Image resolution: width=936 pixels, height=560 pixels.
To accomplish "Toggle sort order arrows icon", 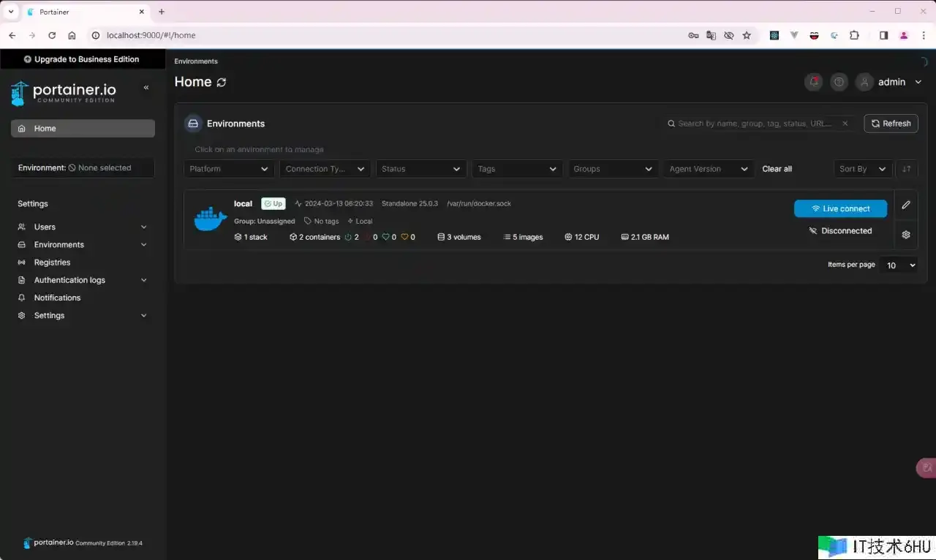I will pyautogui.click(x=907, y=169).
